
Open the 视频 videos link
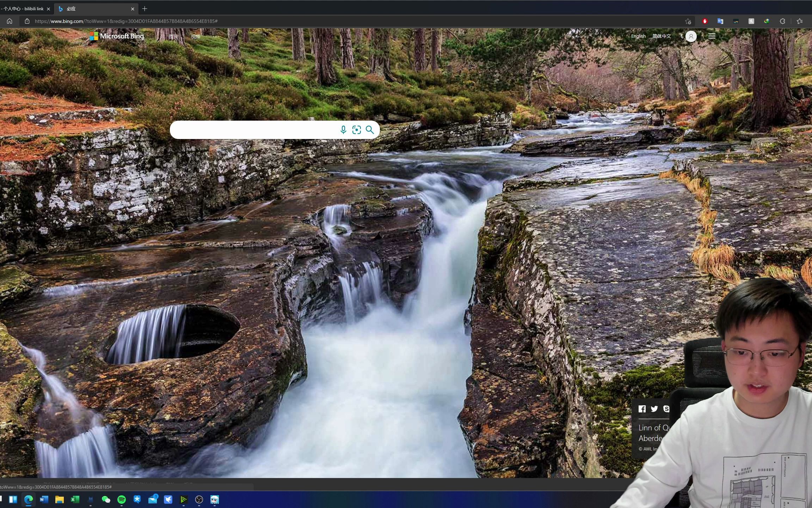[x=196, y=36]
